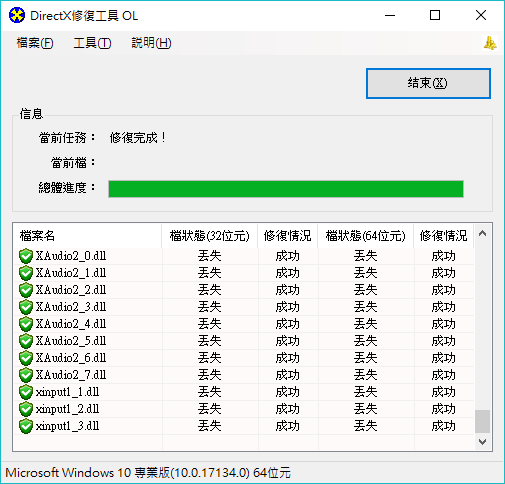505x484 pixels.
Task: Click the green shield icon for XAudio2_0.dll
Action: point(26,256)
